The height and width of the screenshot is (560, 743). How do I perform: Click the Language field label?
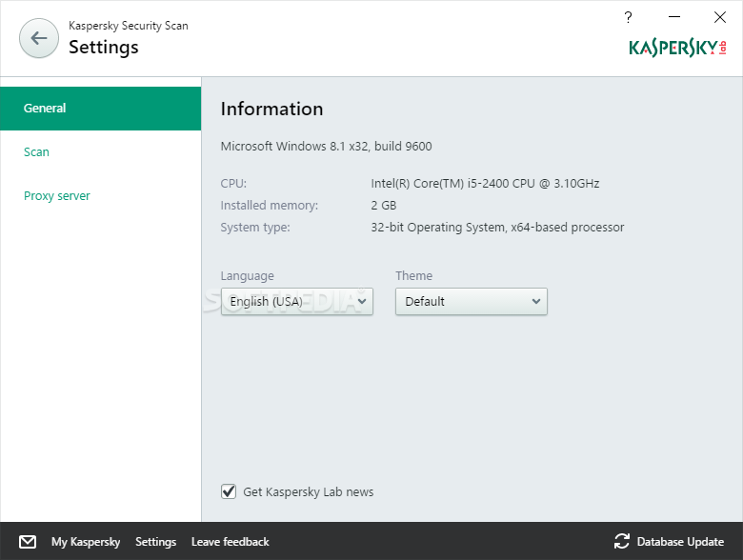248,276
